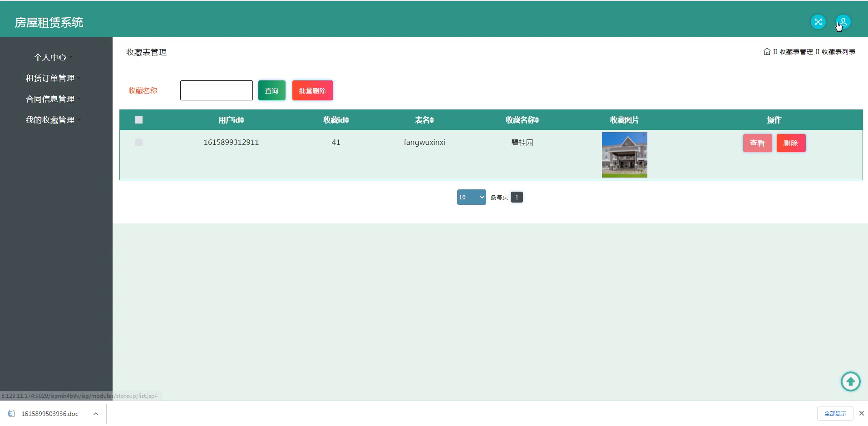Click the fullscreen toggle icon in header

click(x=818, y=22)
